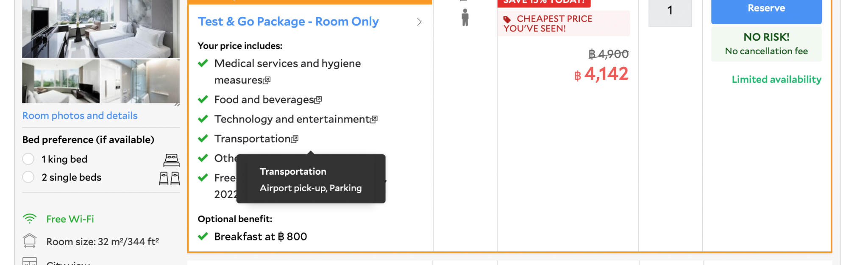Select the 1 king bed option
Screen dimensions: 868x265
pyautogui.click(x=28, y=159)
